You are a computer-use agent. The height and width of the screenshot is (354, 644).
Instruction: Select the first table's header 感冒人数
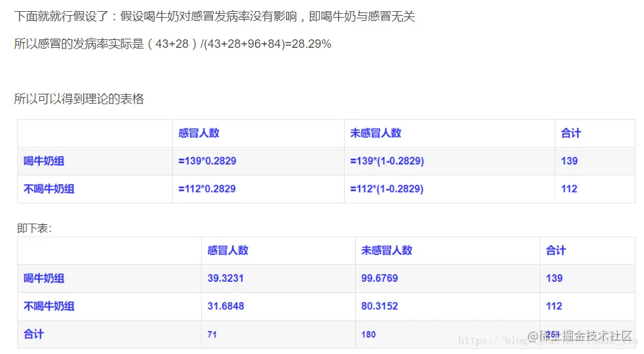(x=199, y=133)
